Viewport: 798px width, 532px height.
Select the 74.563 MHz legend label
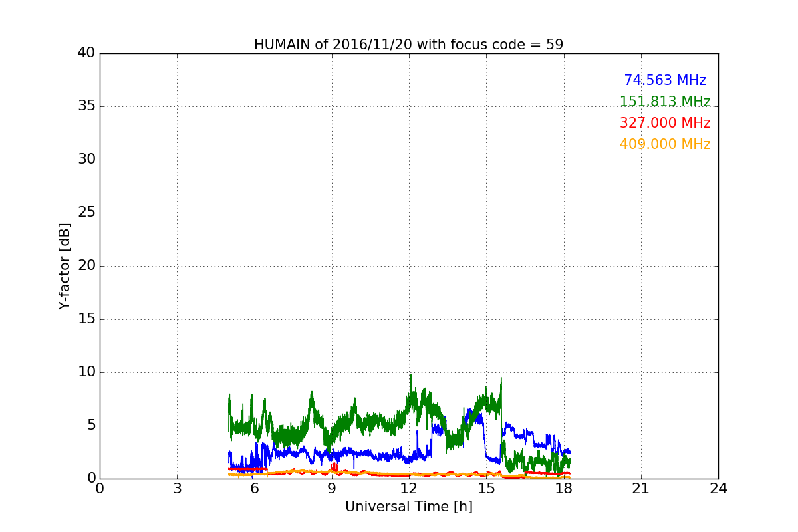[x=665, y=80]
